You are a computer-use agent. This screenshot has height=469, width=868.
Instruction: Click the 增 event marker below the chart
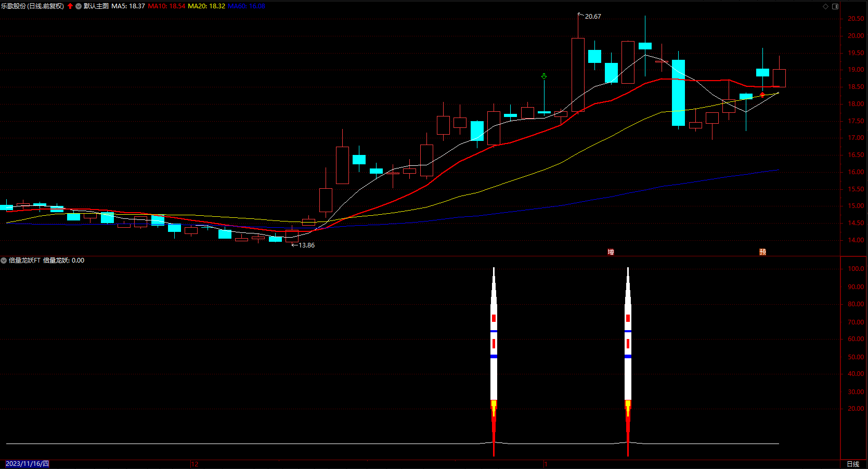click(611, 252)
